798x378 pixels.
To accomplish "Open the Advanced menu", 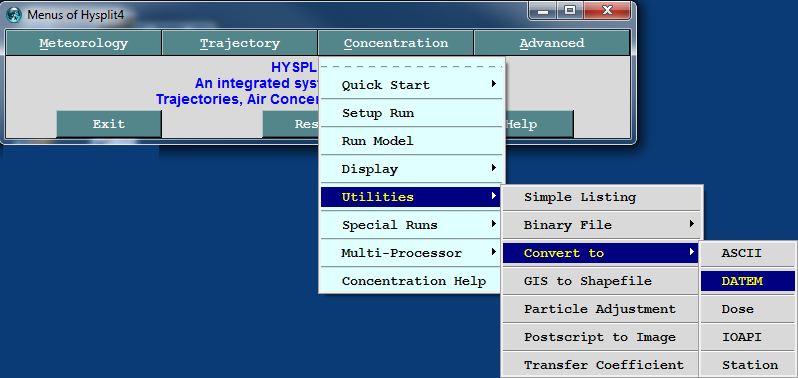I will click(x=552, y=43).
